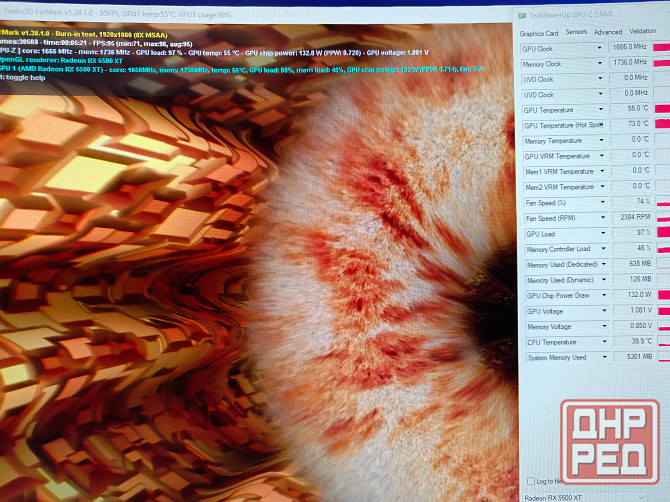Image resolution: width=670 pixels, height=502 pixels.
Task: Expand the GPU Load sensor dropdown
Action: [602, 233]
